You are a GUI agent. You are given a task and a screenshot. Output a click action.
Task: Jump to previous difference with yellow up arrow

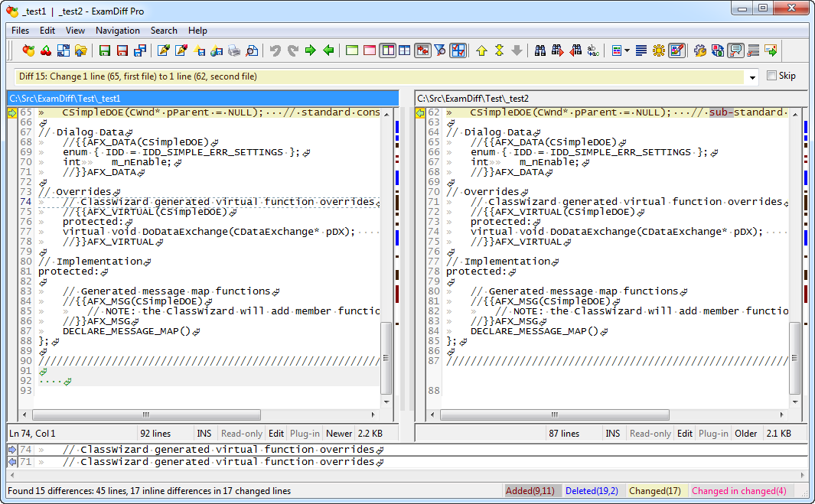pos(481,50)
